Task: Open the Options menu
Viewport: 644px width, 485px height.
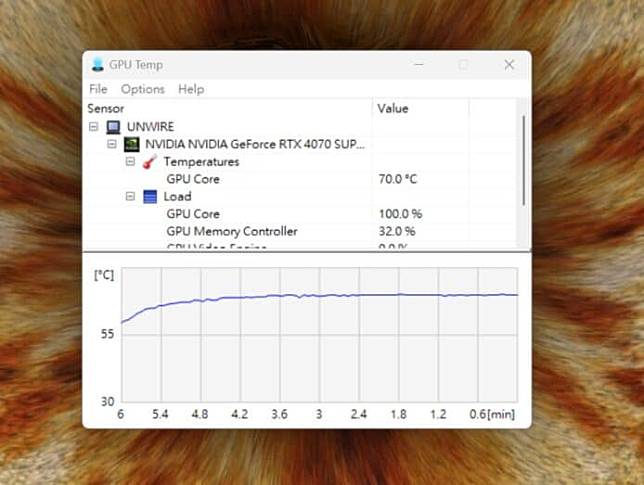Action: (143, 89)
